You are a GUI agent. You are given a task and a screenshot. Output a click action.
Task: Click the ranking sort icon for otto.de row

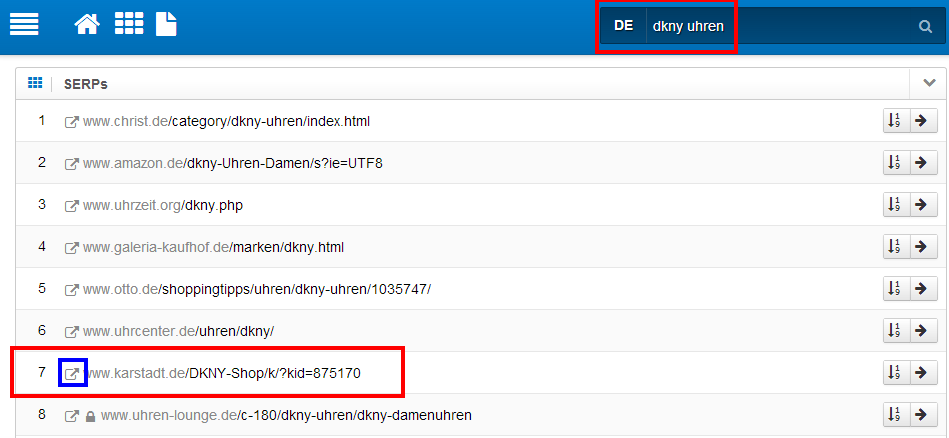pos(896,288)
